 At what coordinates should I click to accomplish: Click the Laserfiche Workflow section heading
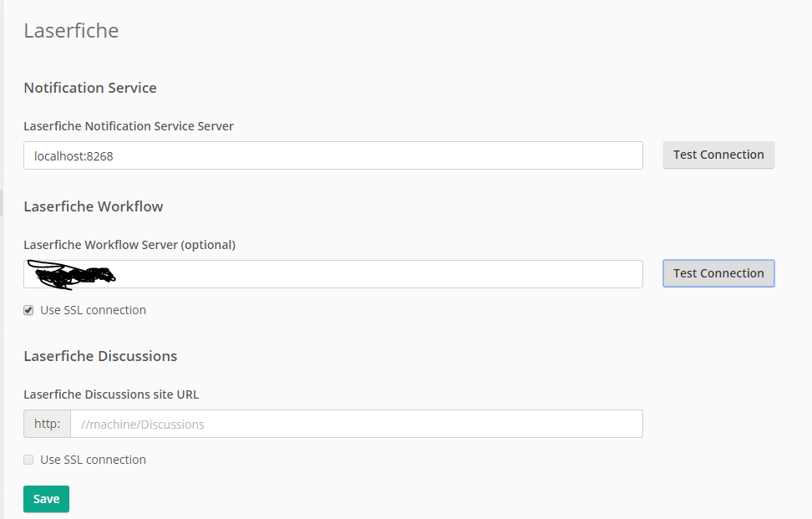coord(94,206)
